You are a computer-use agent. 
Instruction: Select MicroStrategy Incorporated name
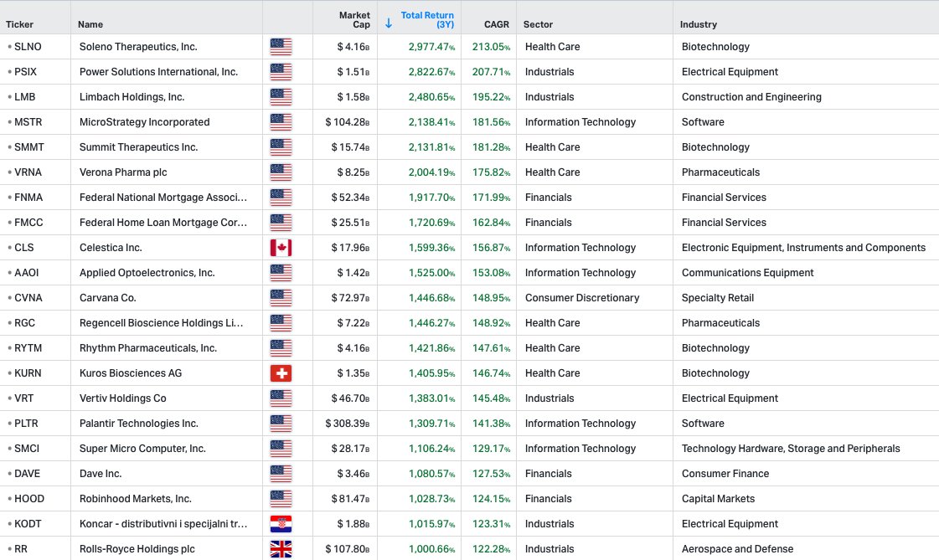144,122
